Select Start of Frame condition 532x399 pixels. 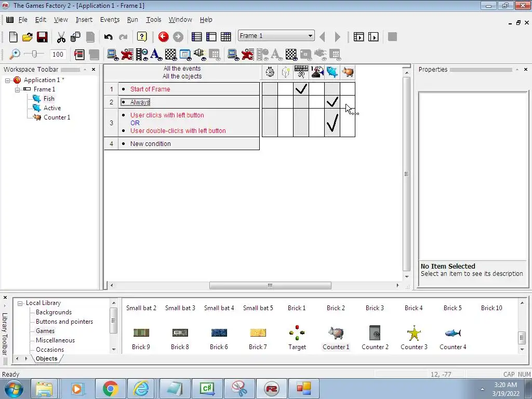click(150, 89)
